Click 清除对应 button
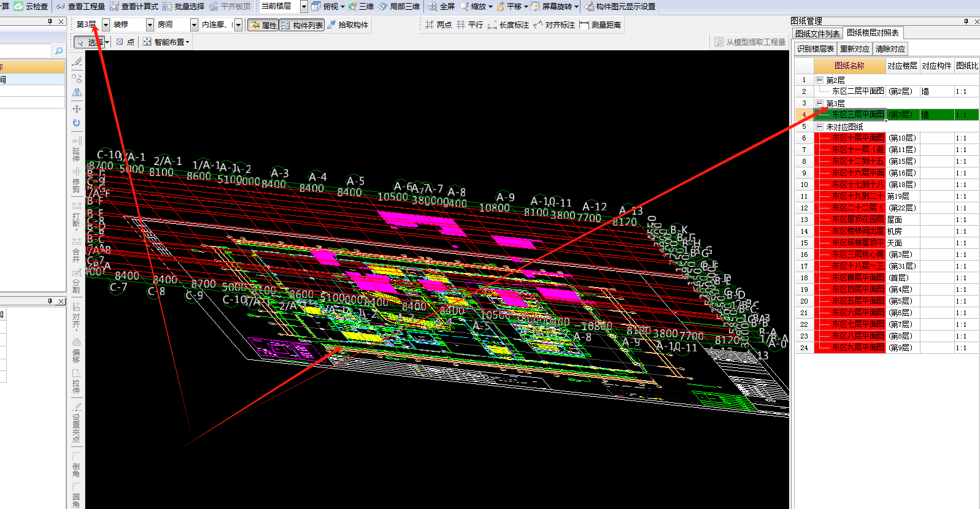The width and height of the screenshot is (980, 509). (890, 48)
